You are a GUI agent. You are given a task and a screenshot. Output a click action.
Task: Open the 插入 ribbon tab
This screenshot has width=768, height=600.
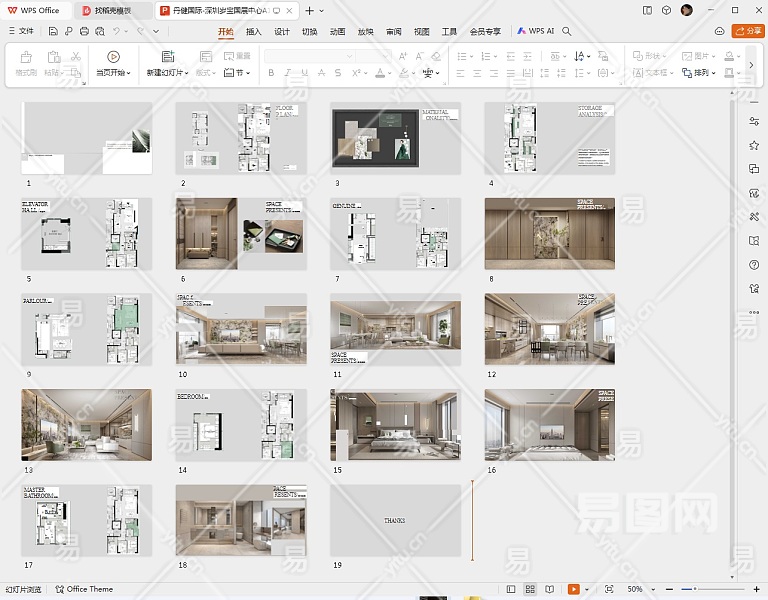click(254, 31)
